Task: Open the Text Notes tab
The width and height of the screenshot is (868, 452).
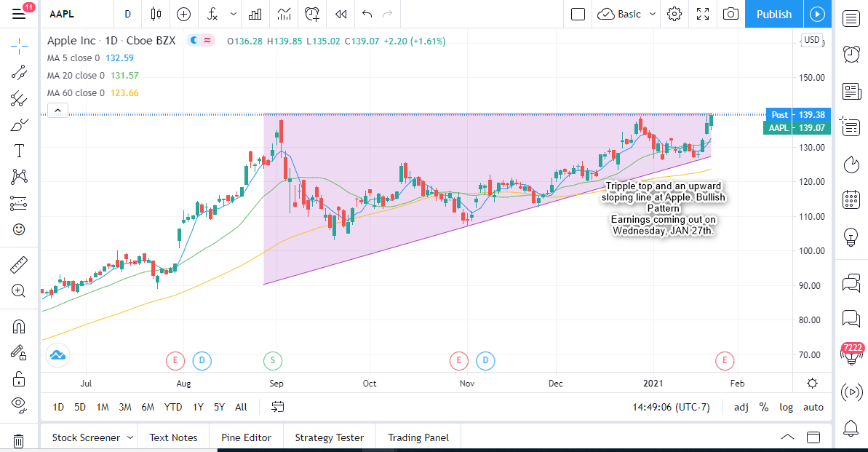Action: [x=173, y=437]
